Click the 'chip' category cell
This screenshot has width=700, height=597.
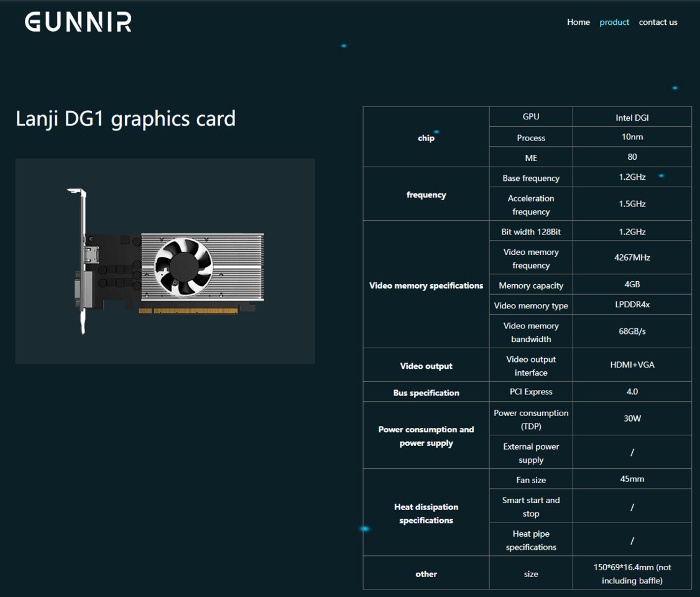pyautogui.click(x=426, y=137)
